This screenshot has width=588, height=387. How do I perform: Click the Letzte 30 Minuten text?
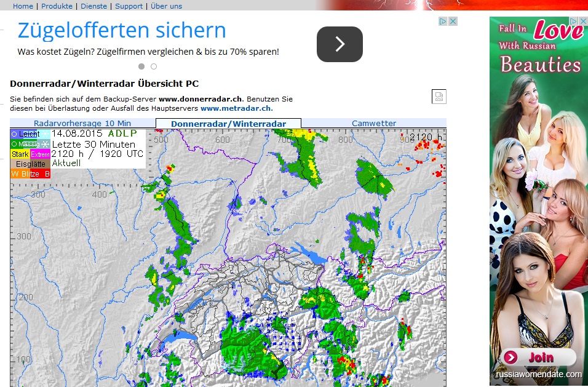[x=93, y=145]
